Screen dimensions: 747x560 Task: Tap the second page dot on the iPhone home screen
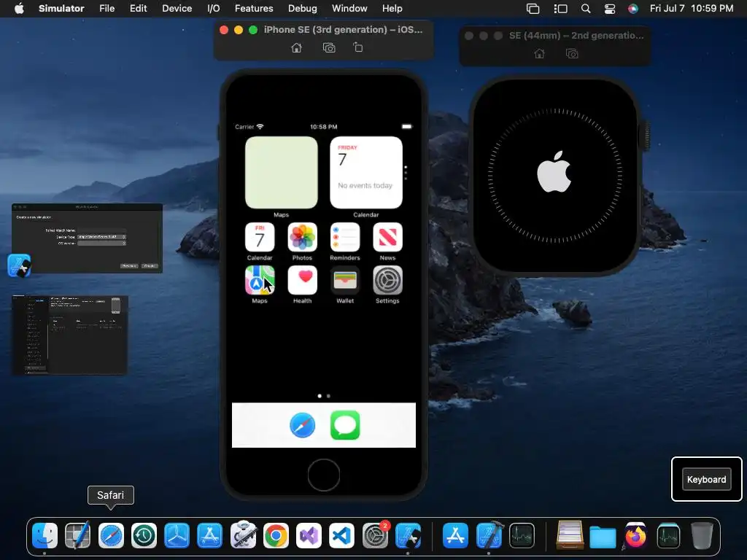point(328,396)
